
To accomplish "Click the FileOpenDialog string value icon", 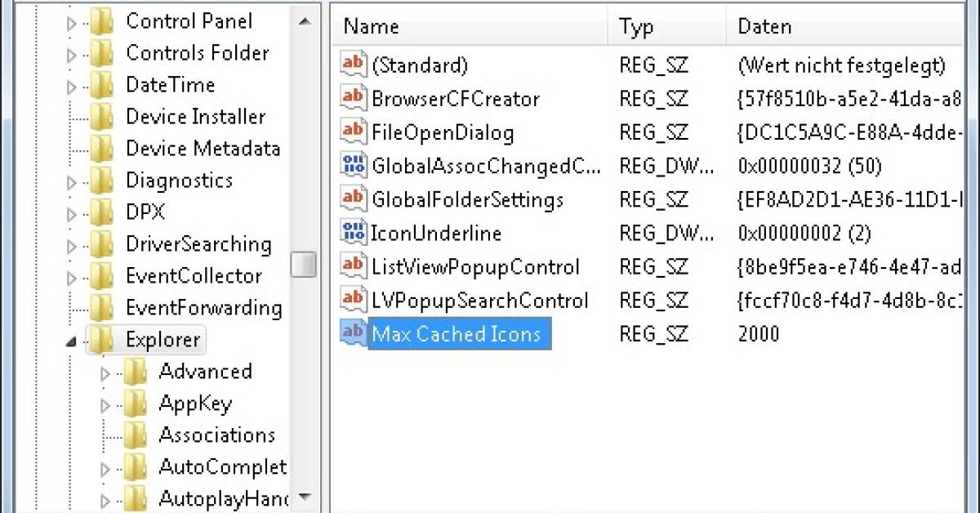I will click(353, 132).
